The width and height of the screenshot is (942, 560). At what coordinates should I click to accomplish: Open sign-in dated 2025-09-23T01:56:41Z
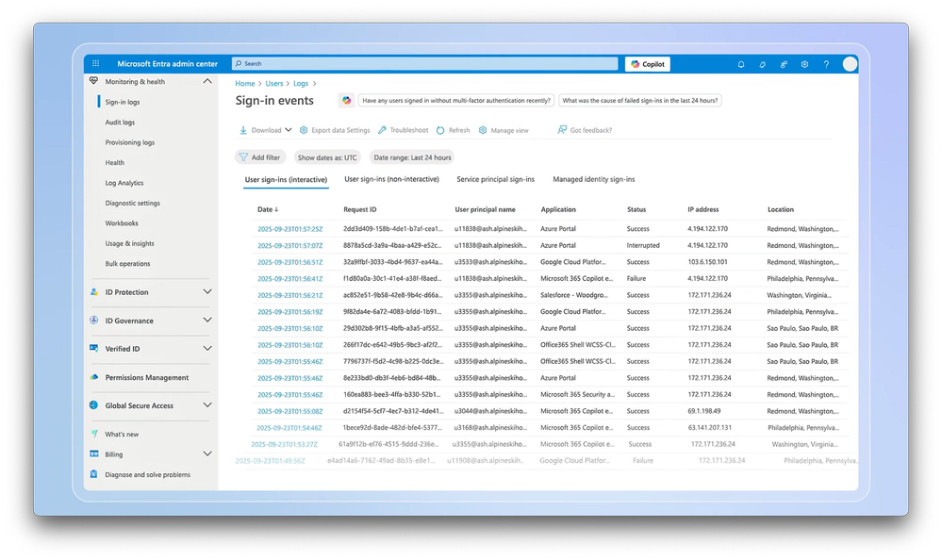pos(289,279)
